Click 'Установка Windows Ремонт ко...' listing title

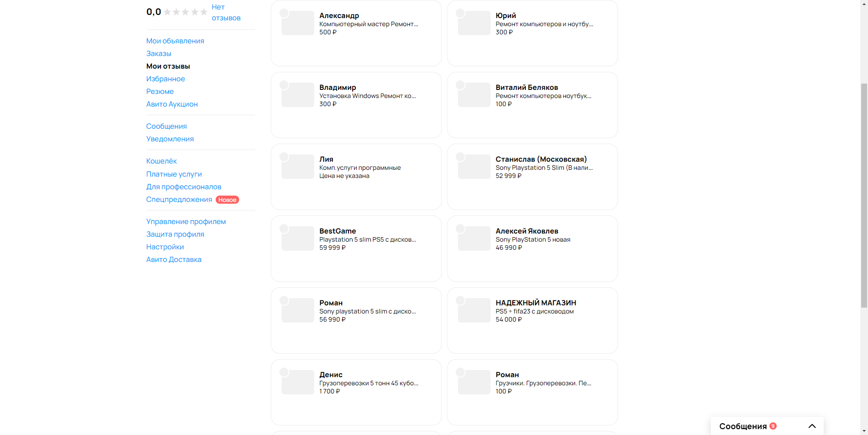pos(368,96)
